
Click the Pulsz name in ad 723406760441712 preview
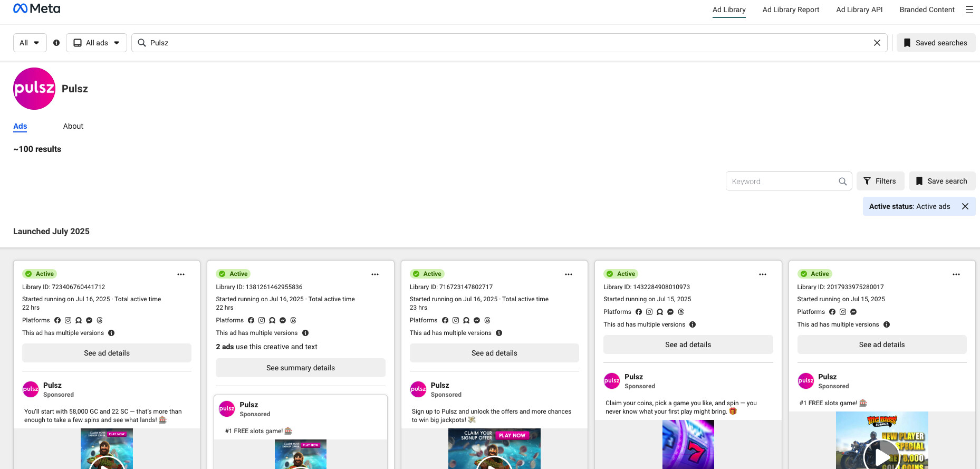click(52, 385)
